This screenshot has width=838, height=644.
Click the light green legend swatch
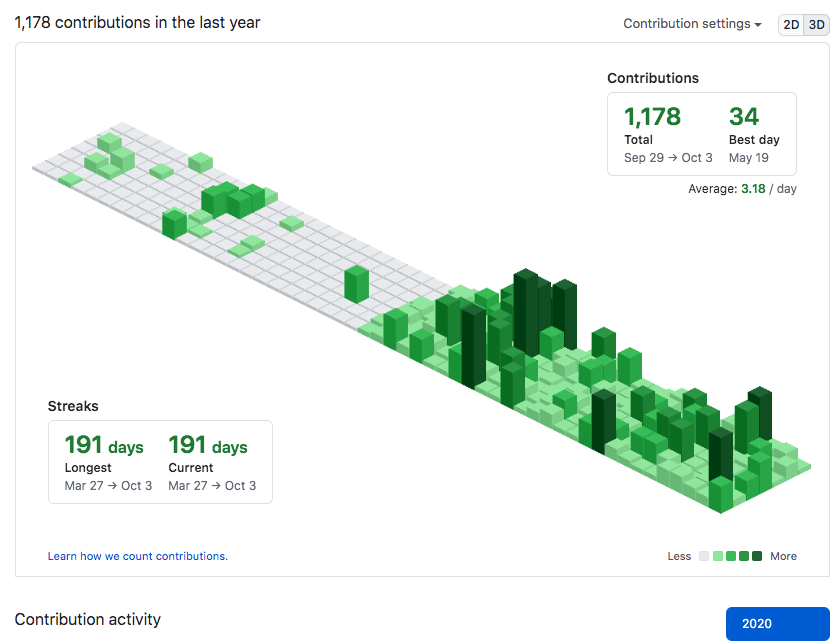pos(718,556)
